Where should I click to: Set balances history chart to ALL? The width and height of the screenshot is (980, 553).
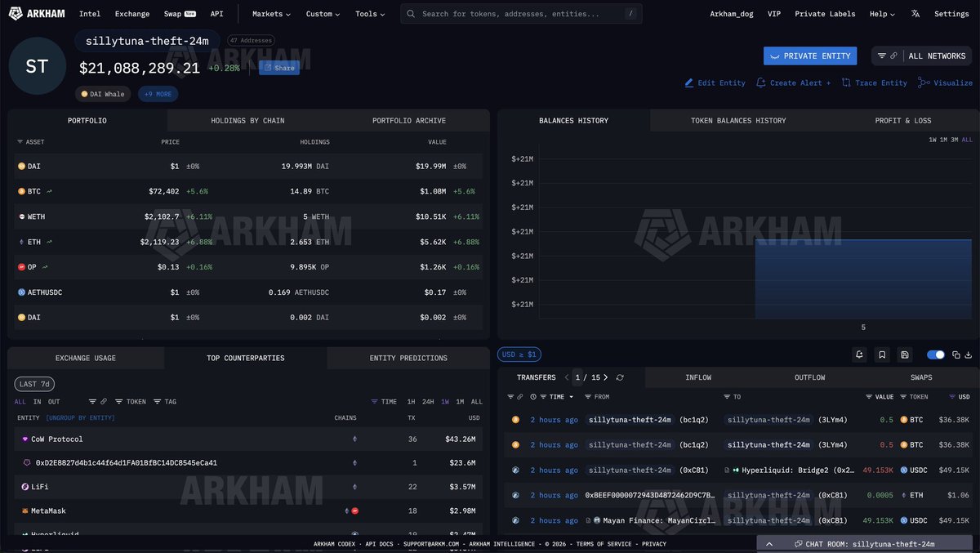968,140
